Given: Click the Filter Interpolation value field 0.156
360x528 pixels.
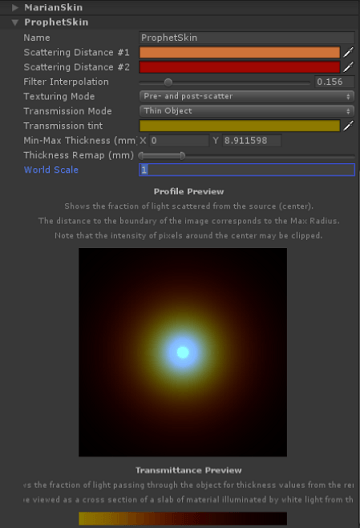Looking at the screenshot, I should [x=334, y=82].
